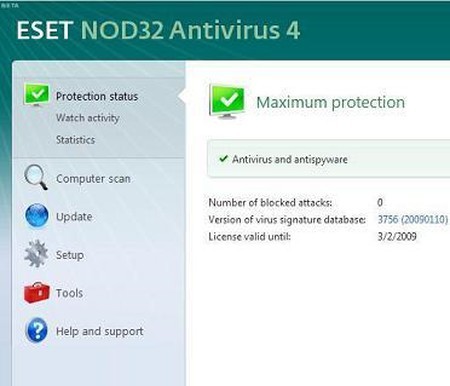
Task: Click the magnifying glass Computer scan icon
Action: tap(36, 177)
